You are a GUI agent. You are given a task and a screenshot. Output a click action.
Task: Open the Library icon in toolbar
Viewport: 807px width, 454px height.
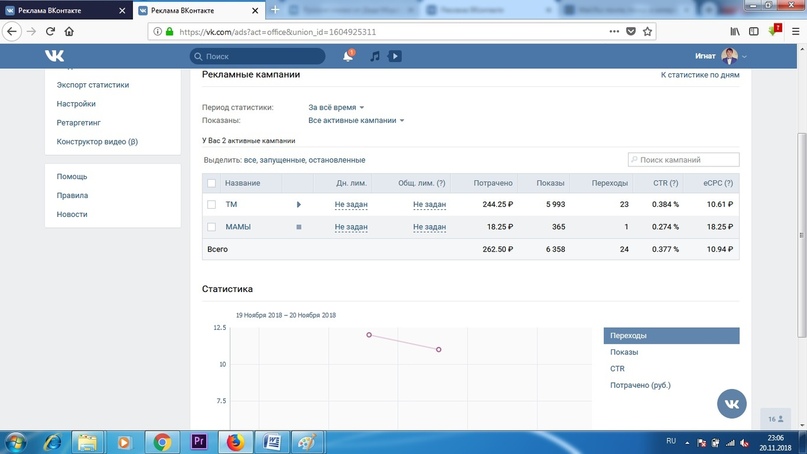(x=735, y=31)
